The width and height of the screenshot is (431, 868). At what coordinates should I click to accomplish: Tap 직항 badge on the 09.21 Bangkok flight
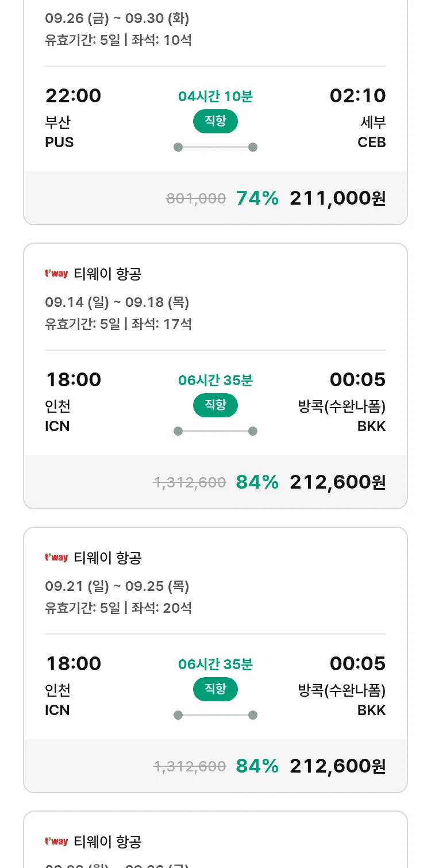click(x=215, y=689)
